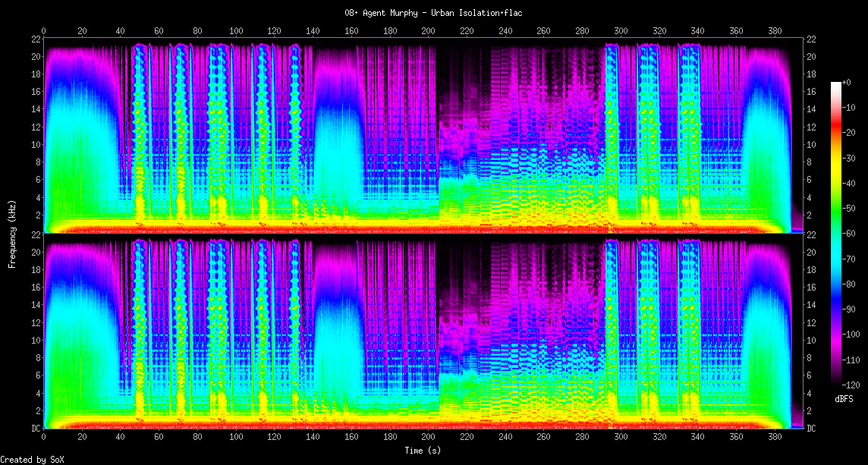The width and height of the screenshot is (868, 465).
Task: Click the 'Time (s)' axis label
Action: (x=424, y=450)
